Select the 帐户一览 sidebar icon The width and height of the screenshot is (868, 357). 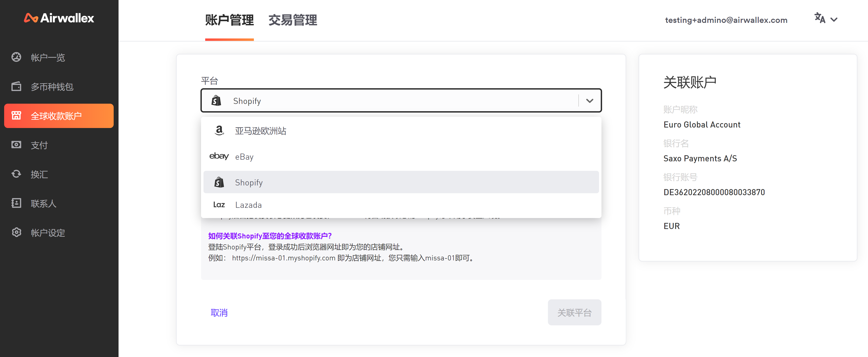16,57
